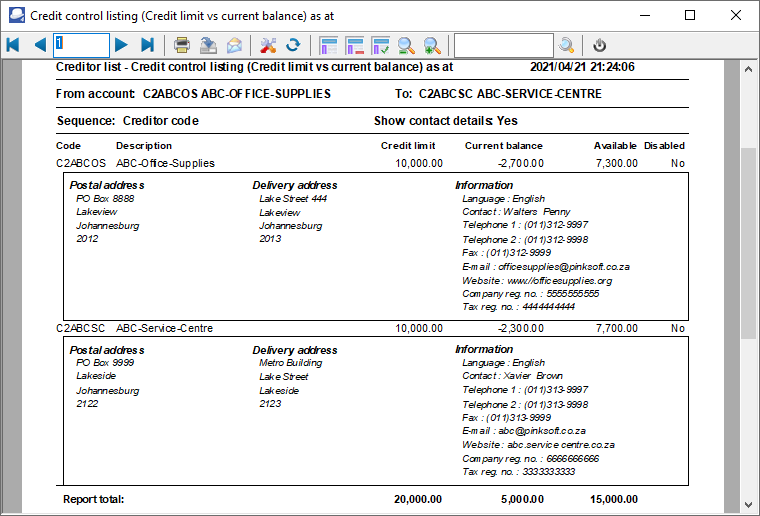Zoom in on the report preview

point(432,45)
